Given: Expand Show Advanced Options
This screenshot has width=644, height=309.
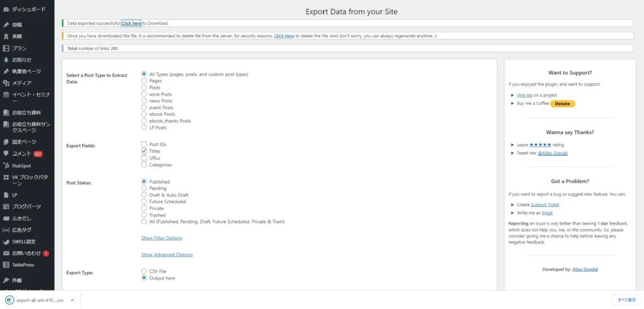Looking at the screenshot, I should tap(167, 254).
